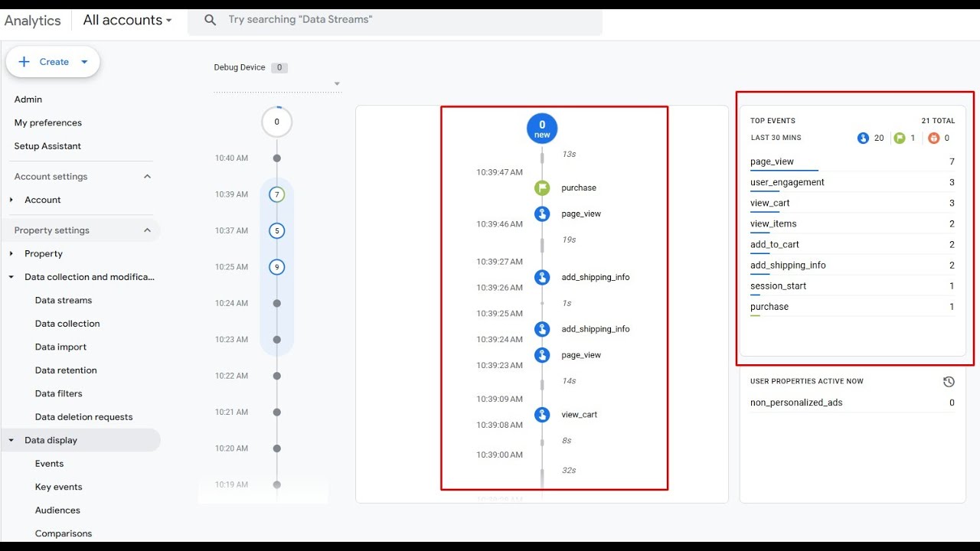Viewport: 980px width, 551px height.
Task: Open Data filters in the sidebar
Action: (x=59, y=393)
